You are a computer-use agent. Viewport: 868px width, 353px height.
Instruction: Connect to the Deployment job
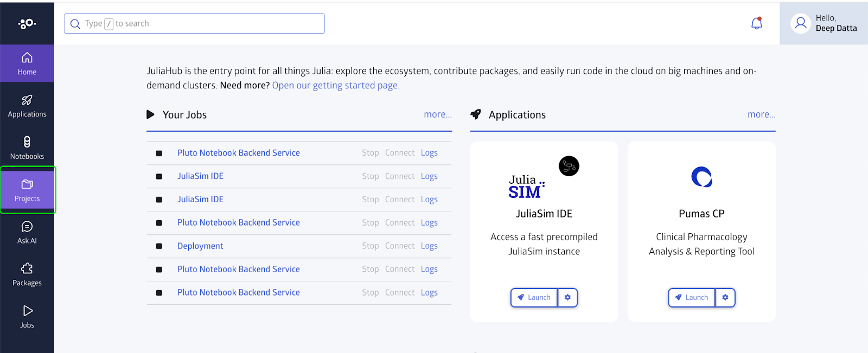400,246
